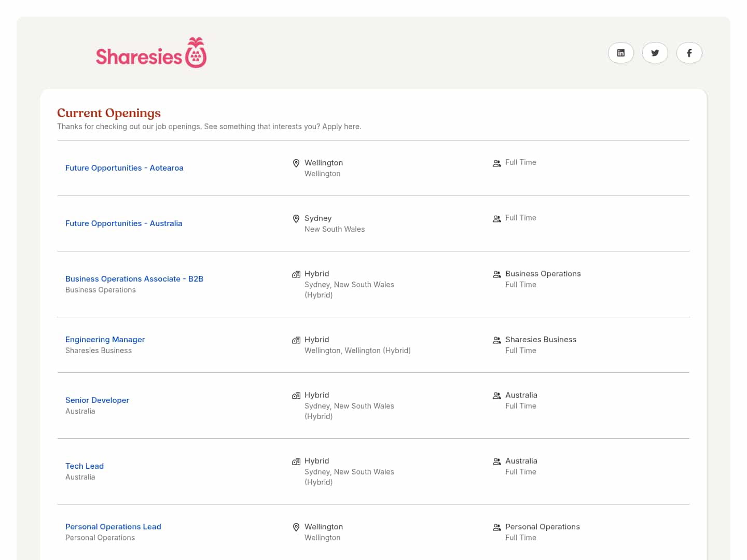Click the people icon beside Sharesies Business
The height and width of the screenshot is (560, 747).
(x=496, y=340)
